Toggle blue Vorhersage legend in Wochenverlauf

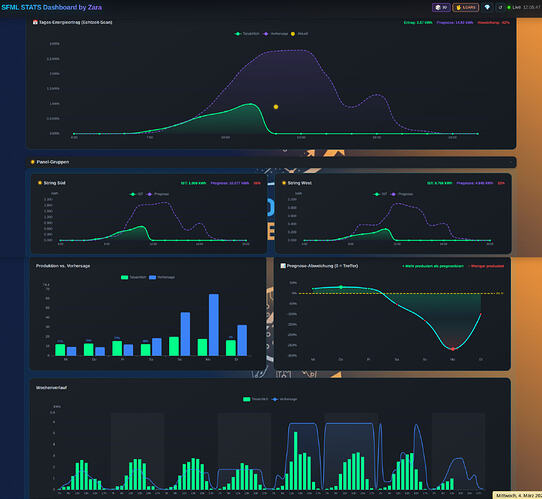point(284,399)
